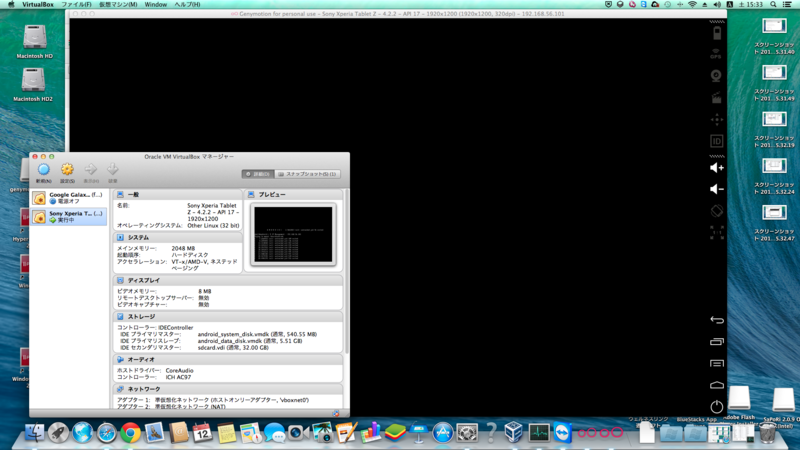Screen dimensions: 800x450
Task: Open Finder from the Dock
Action: tap(34, 433)
